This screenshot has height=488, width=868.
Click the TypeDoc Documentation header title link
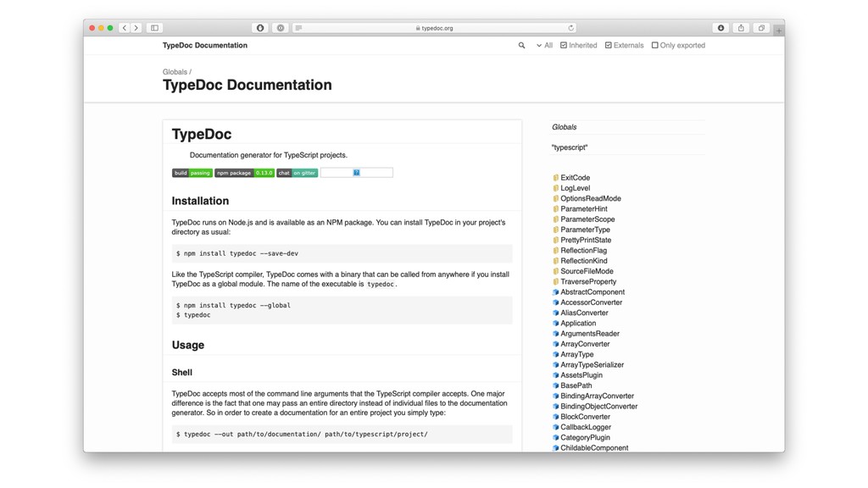click(x=205, y=46)
